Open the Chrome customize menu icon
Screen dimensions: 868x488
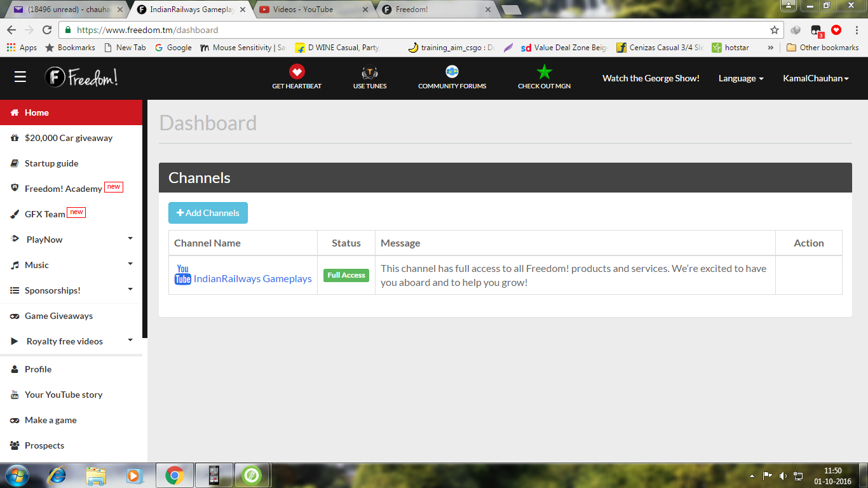pyautogui.click(x=855, y=30)
